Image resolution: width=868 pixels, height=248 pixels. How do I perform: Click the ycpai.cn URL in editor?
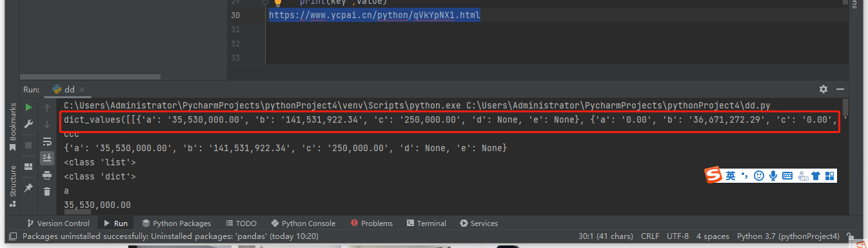tap(375, 15)
